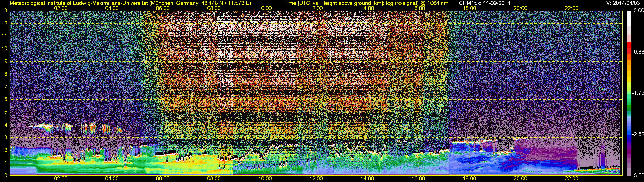Click the 18:00 label on the bottom time axis
This screenshot has width=644, height=182.
[469, 179]
